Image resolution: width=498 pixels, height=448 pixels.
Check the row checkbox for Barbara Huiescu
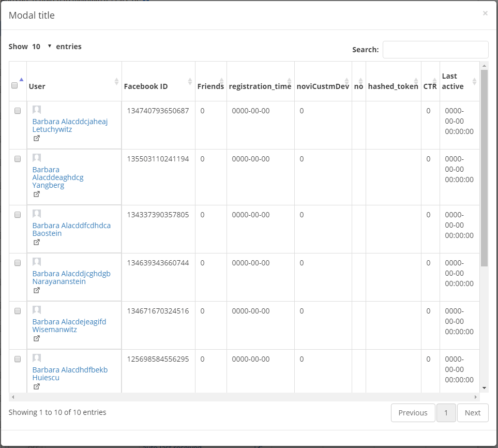point(17,359)
